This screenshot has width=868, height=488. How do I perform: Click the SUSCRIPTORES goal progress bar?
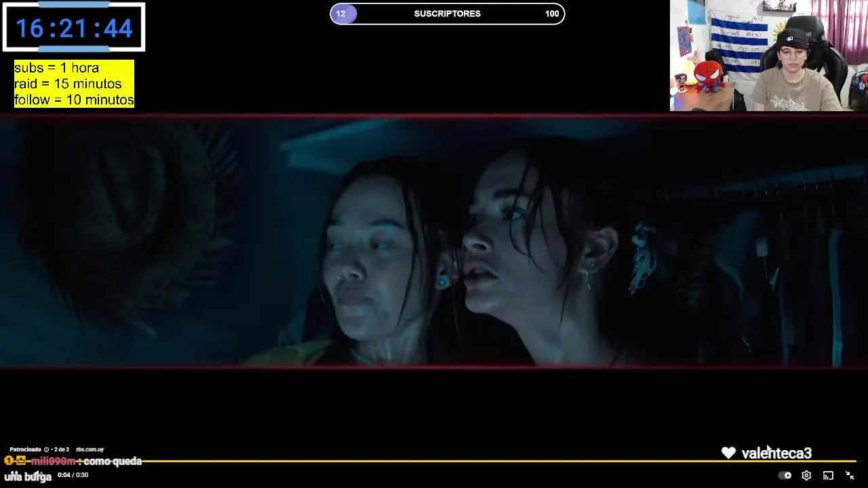coord(447,14)
